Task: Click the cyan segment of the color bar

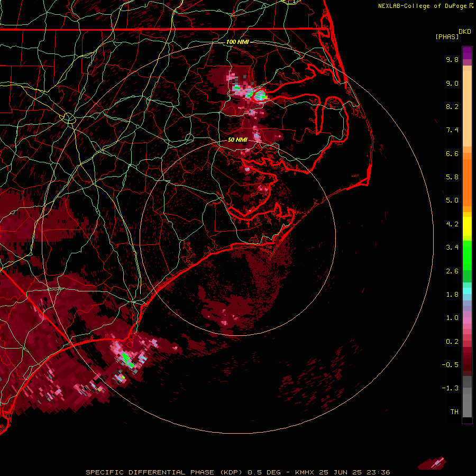Action: [467, 291]
